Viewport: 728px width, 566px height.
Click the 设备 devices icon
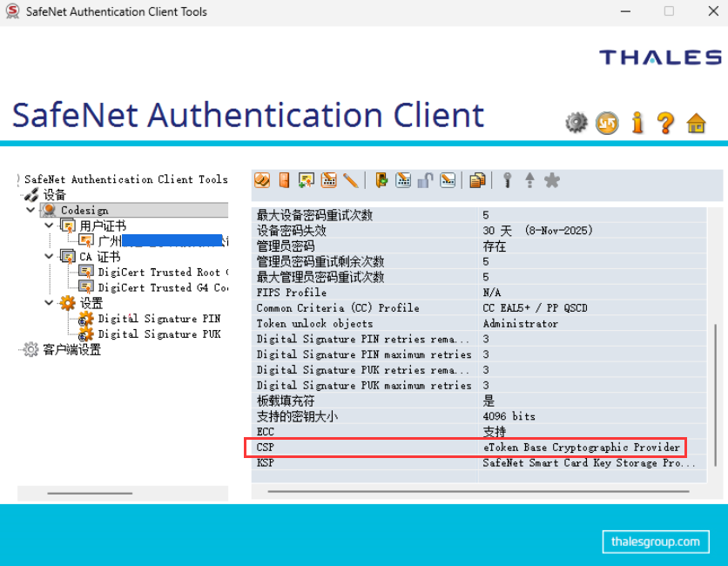click(31, 195)
